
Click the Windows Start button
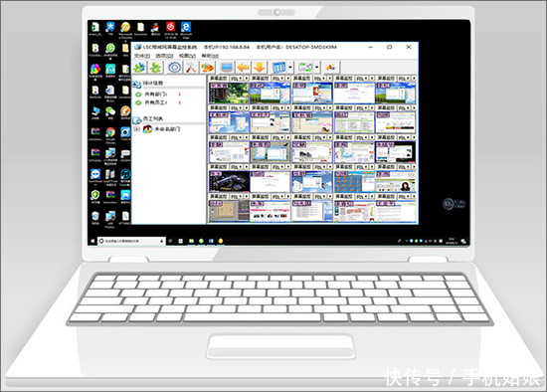click(92, 241)
